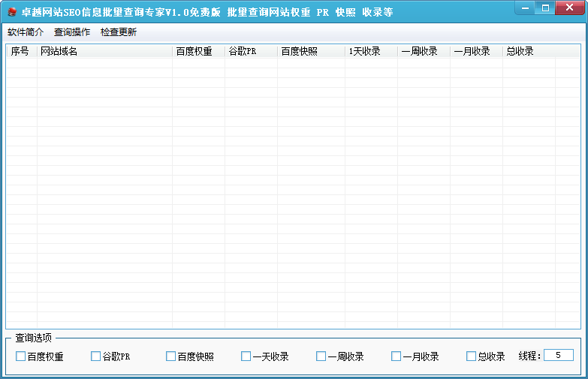Click the 网站域名 column header
Image resolution: width=588 pixels, height=379 pixels.
(x=104, y=51)
